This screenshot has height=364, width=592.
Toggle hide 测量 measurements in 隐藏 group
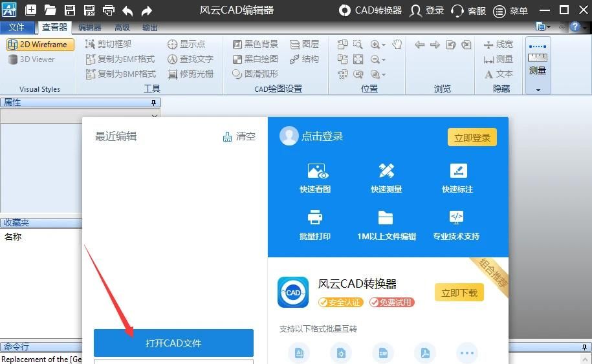click(498, 59)
